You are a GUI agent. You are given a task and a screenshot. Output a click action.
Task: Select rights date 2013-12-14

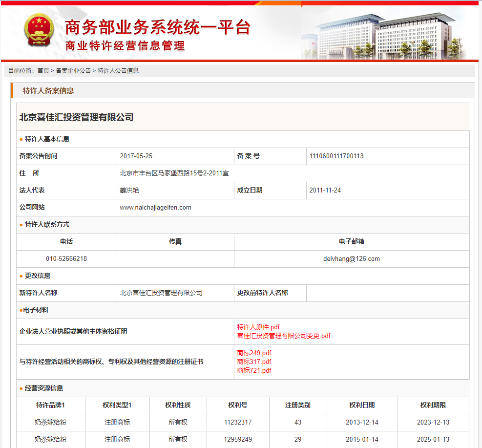pos(362,423)
